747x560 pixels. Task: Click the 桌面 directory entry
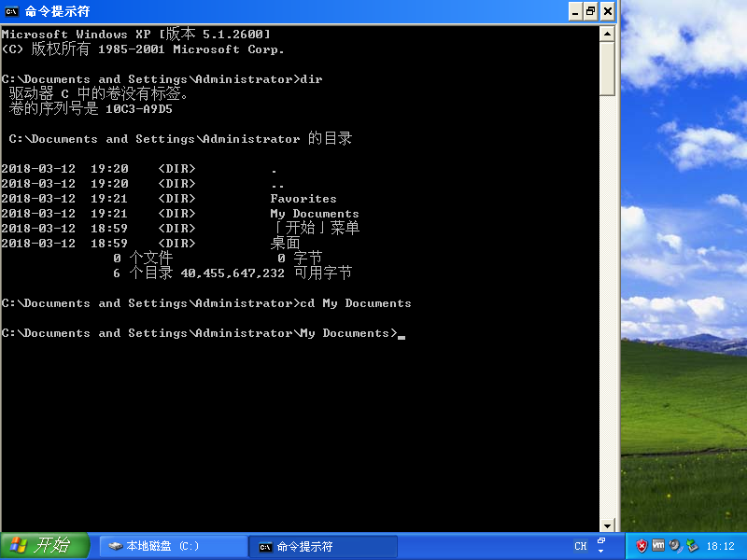tap(285, 243)
